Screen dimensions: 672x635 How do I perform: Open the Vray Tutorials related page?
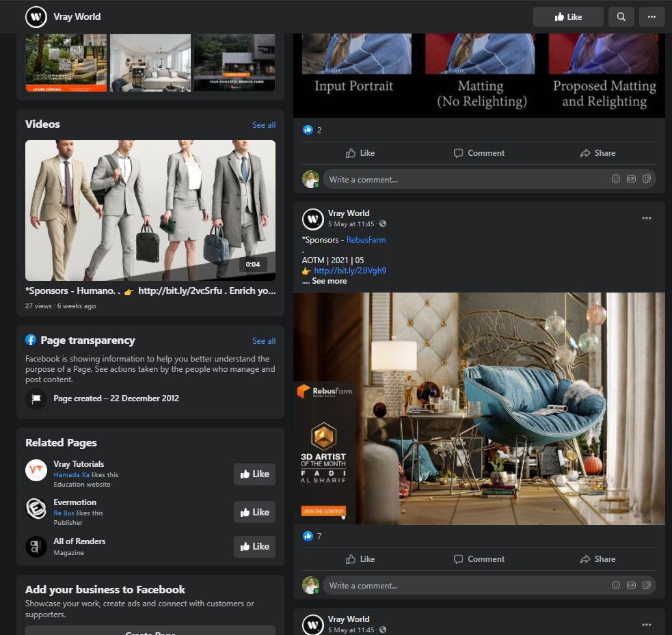[x=79, y=464]
